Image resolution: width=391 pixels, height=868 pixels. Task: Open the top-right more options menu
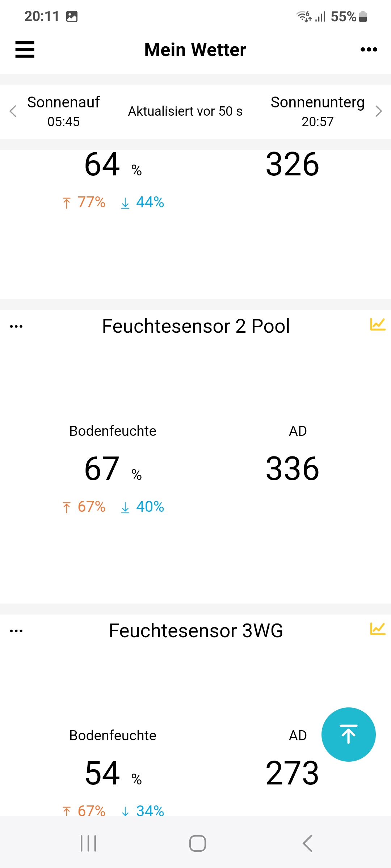tap(369, 50)
